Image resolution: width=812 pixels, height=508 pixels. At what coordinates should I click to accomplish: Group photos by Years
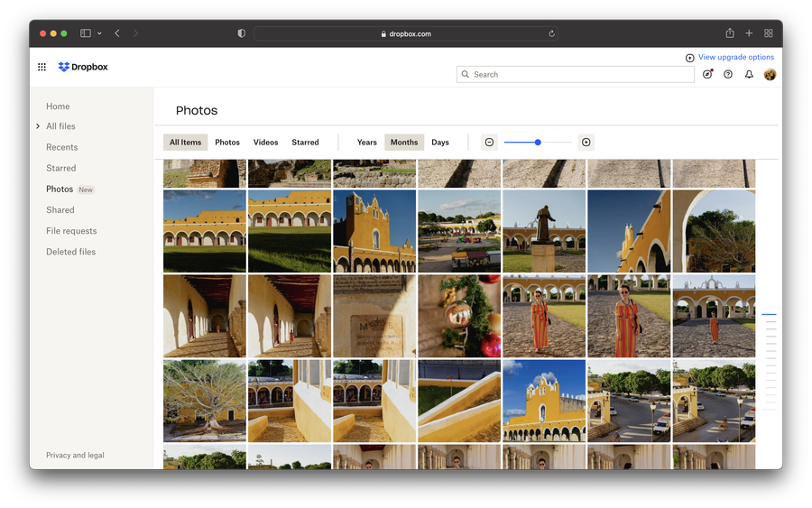coord(366,142)
